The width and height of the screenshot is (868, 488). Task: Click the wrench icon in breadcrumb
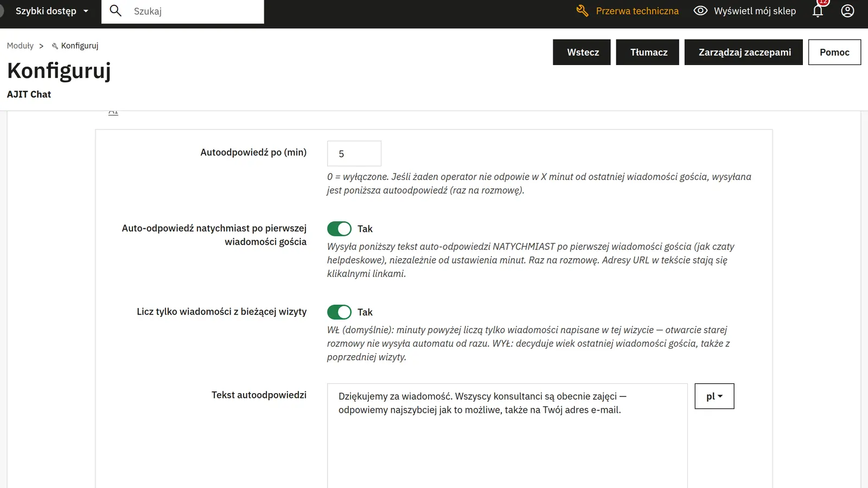pos(55,46)
